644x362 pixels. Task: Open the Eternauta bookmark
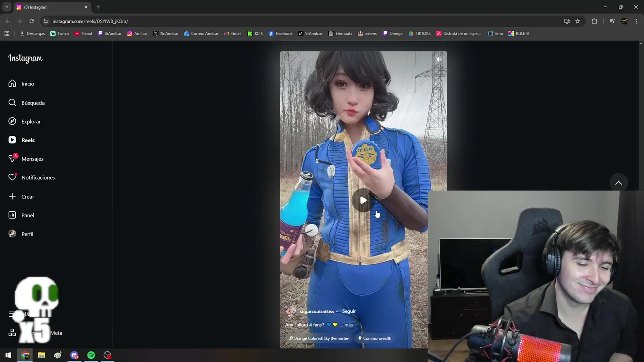tap(340, 34)
